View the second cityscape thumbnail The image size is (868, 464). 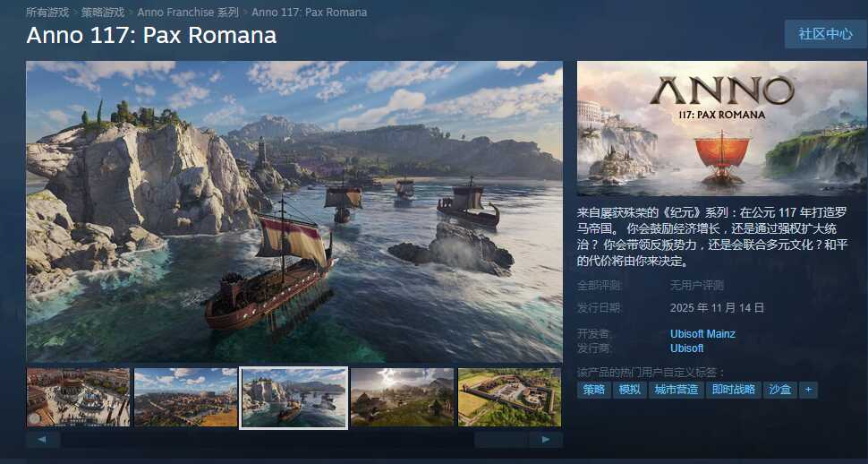(x=186, y=398)
